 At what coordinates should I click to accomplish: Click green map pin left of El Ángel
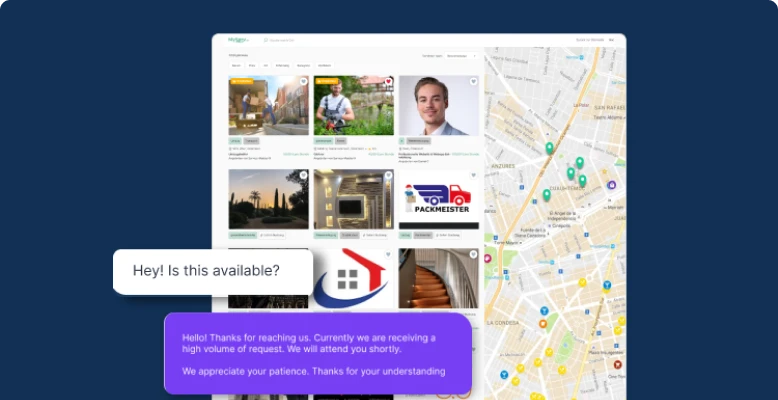(x=546, y=195)
